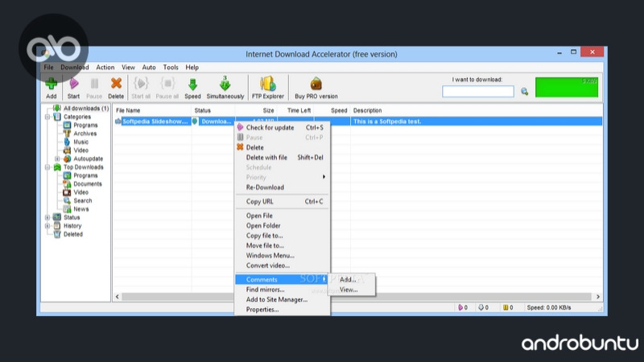
Task: Choose Windows Menu... in context menu
Action: click(283, 255)
